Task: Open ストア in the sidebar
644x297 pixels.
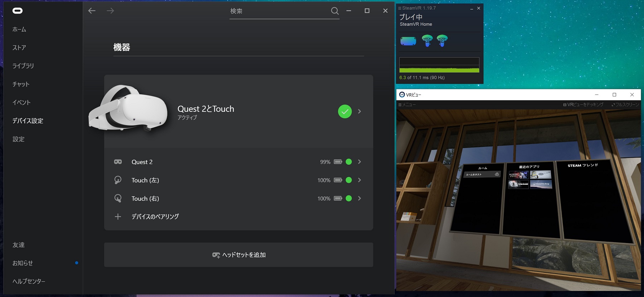Action: pyautogui.click(x=19, y=48)
